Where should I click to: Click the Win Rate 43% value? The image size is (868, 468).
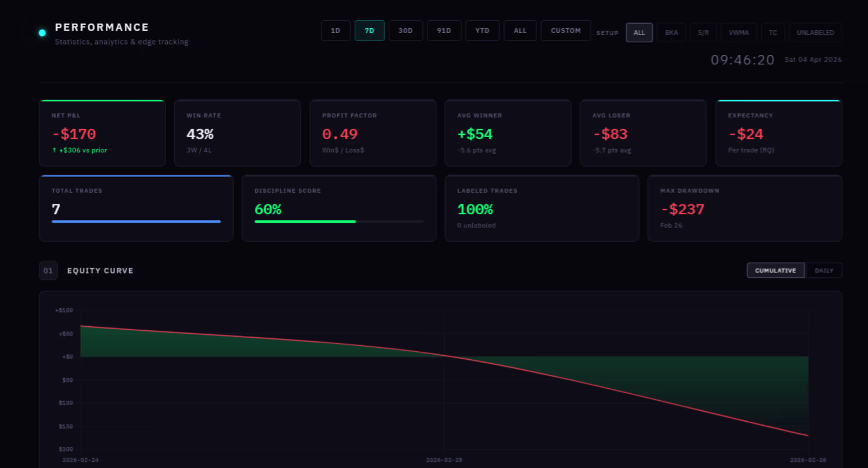click(200, 134)
